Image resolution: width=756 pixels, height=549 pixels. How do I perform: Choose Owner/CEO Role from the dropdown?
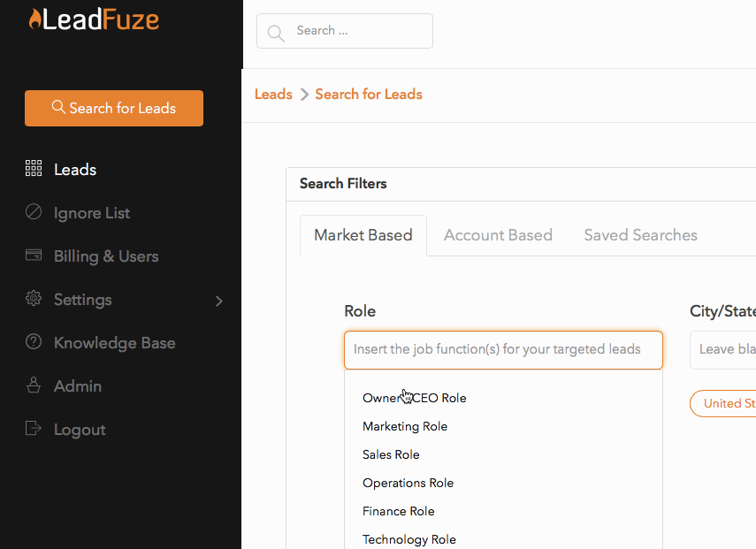(414, 398)
